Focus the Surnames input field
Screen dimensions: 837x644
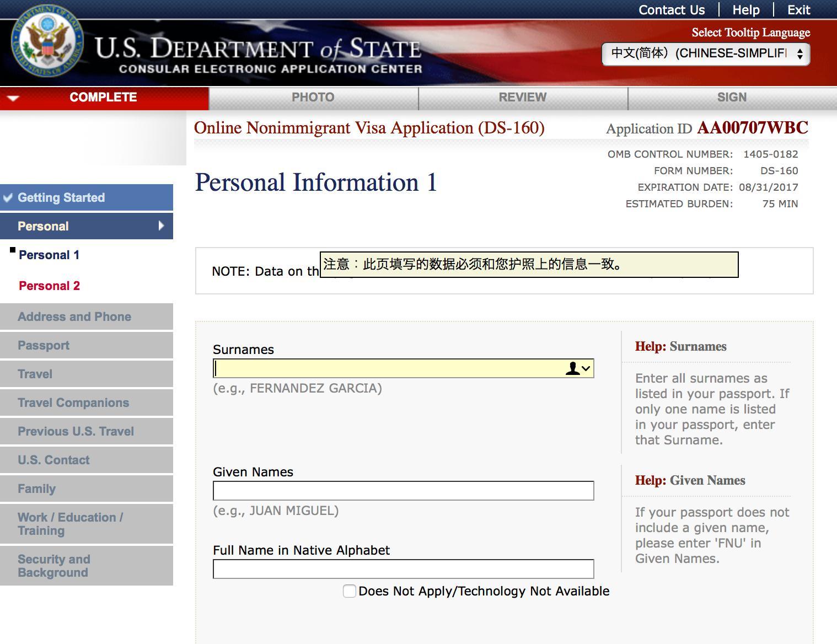[x=404, y=368]
